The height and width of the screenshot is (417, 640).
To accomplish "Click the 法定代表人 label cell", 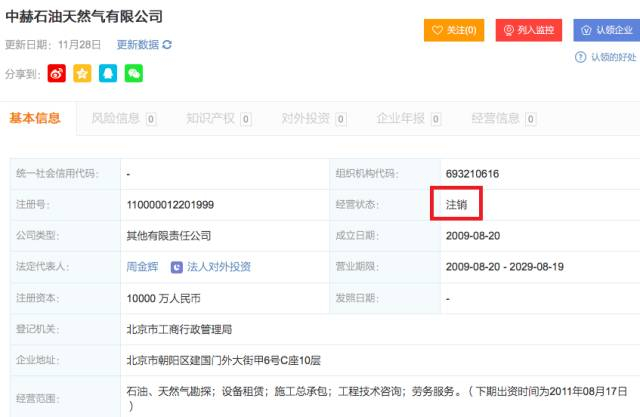I will coord(65,267).
